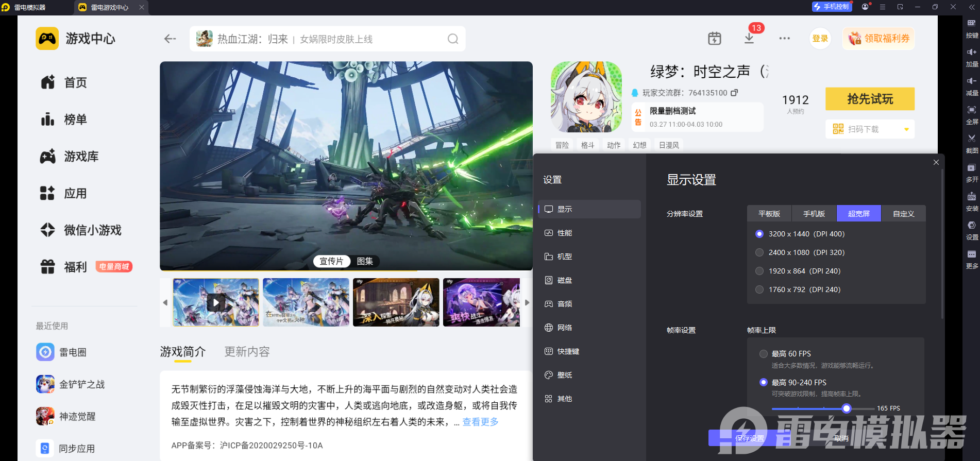This screenshot has height=461, width=980.
Task: Show next screenshot thumbnails with right arrow
Action: tap(527, 302)
